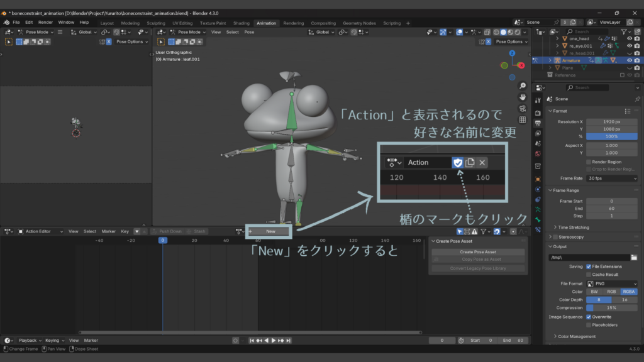Select rendered viewport shading
The image size is (644, 362).
[x=518, y=32]
